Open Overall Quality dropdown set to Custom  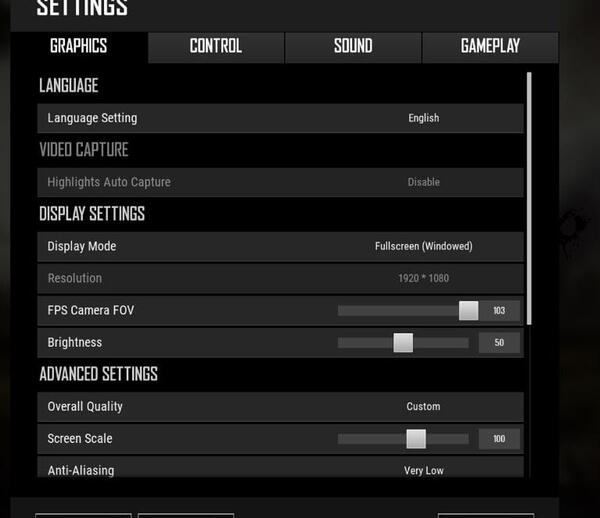423,406
